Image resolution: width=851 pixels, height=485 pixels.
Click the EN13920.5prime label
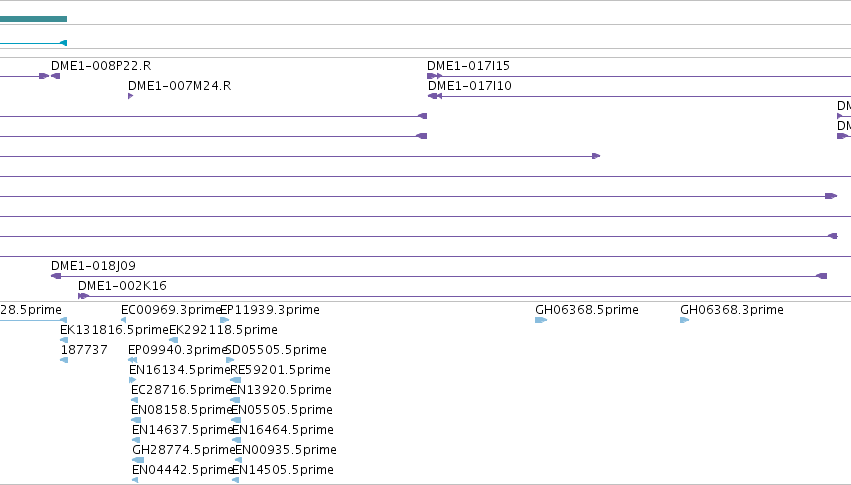pos(281,390)
